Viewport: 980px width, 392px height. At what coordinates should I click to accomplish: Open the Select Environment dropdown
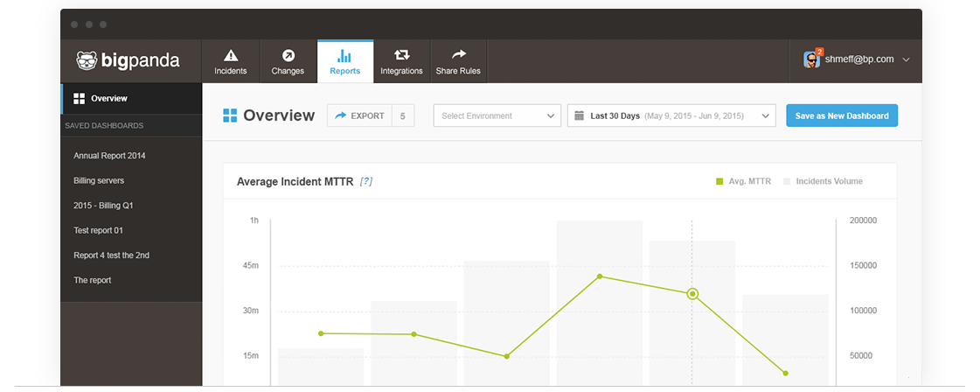coord(497,115)
